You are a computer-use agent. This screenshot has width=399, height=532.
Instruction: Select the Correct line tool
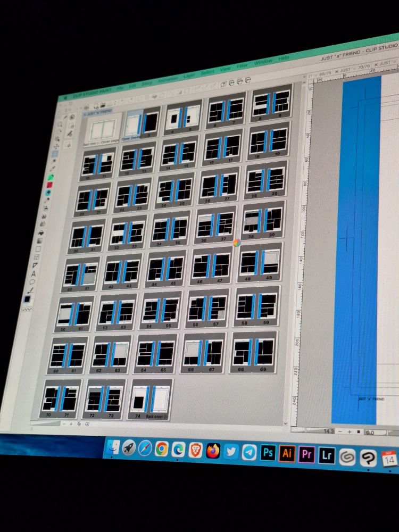(31, 290)
